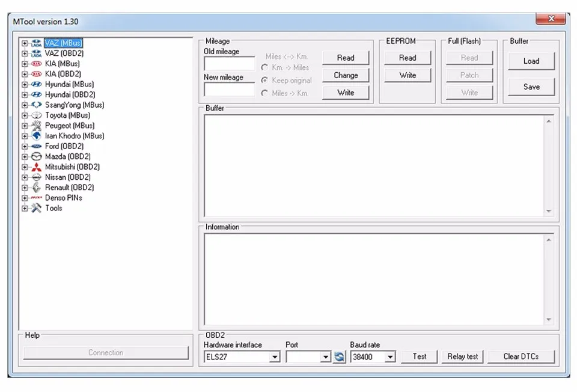Click the Relay test button

click(x=463, y=357)
